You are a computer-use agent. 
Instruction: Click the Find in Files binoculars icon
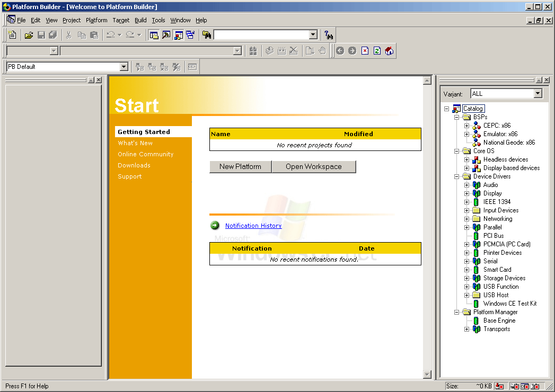[x=207, y=34]
